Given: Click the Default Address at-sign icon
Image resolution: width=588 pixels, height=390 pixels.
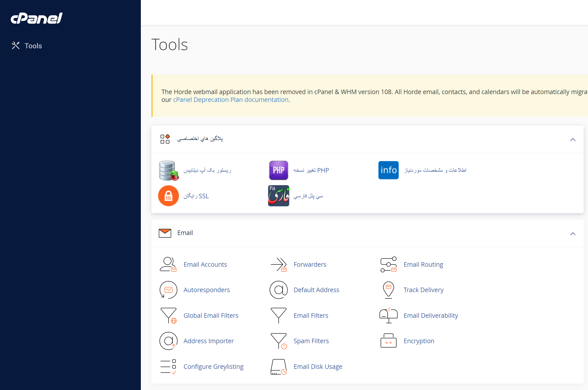Looking at the screenshot, I should 278,290.
